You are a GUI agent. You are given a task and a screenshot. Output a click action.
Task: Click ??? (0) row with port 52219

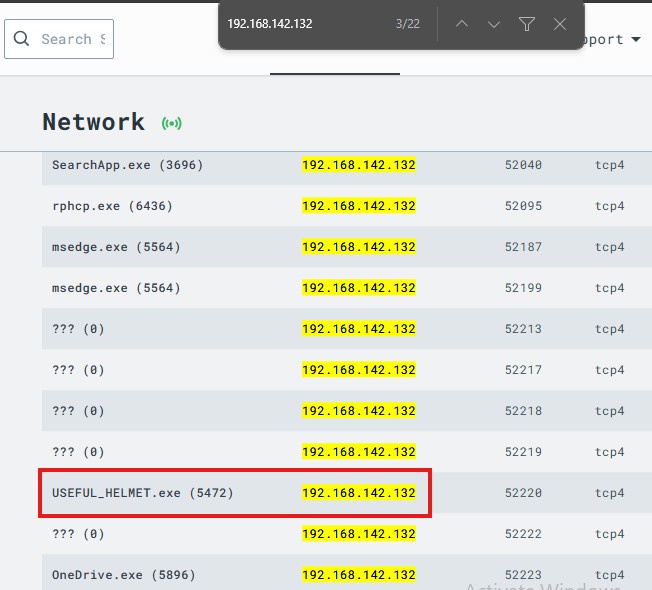tap(347, 452)
